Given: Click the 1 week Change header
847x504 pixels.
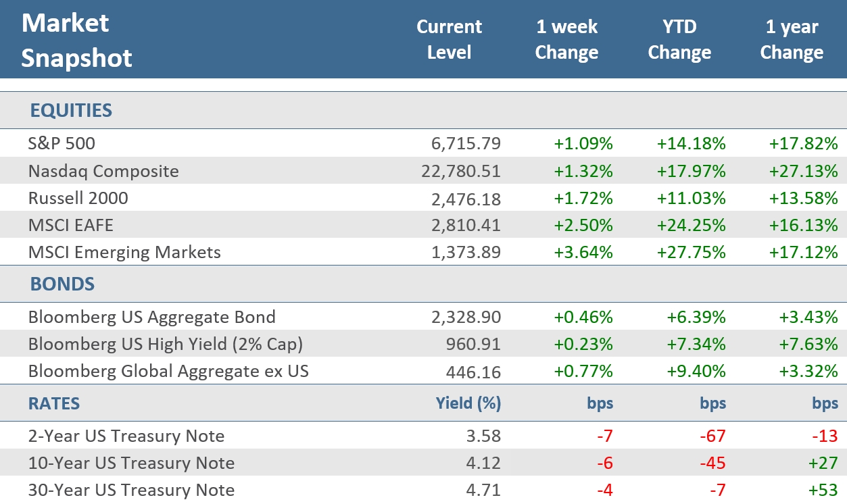Looking at the screenshot, I should pos(566,40).
